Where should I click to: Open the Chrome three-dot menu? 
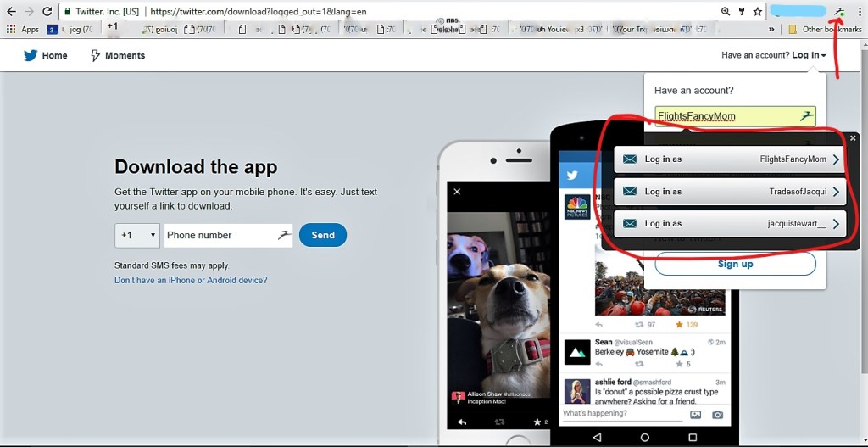(860, 11)
